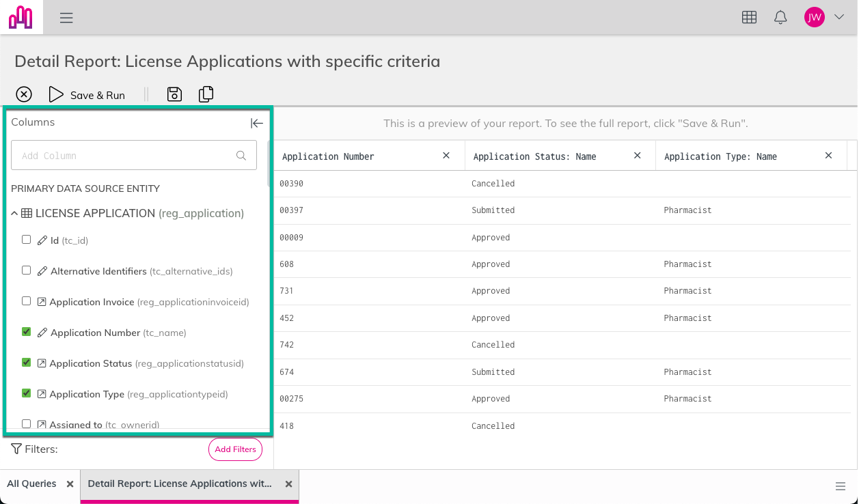The height and width of the screenshot is (504, 859).
Task: Click the Filters: label
Action: pos(41,449)
